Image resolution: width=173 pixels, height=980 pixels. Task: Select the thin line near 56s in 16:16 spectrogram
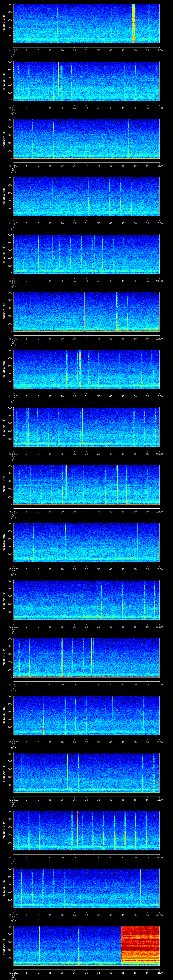149,23
